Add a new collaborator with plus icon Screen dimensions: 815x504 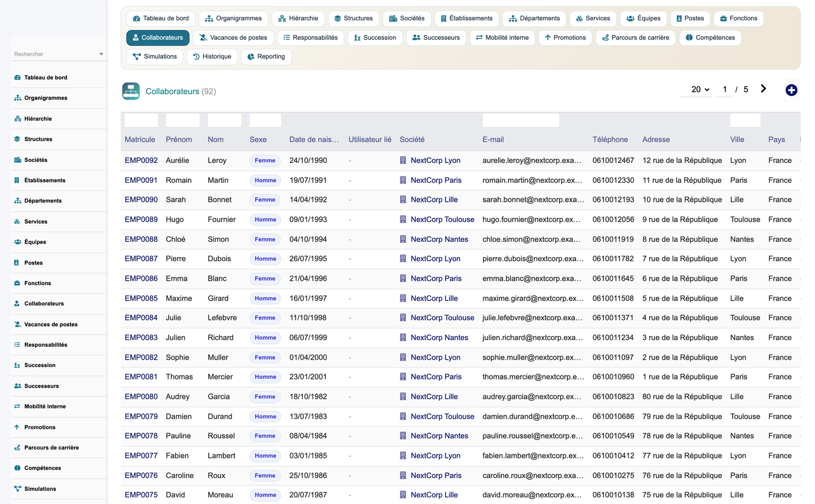tap(791, 90)
